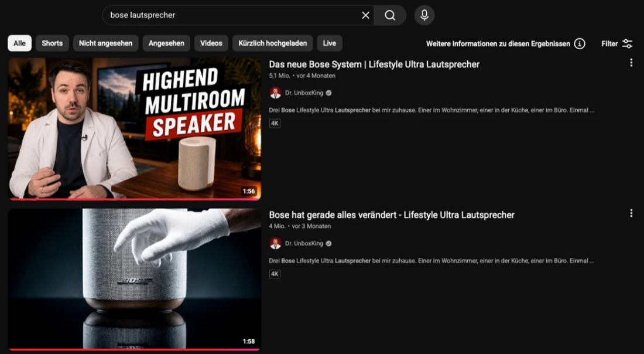The height and width of the screenshot is (354, 644).
Task: Select the Videos filter chip
Action: 211,43
